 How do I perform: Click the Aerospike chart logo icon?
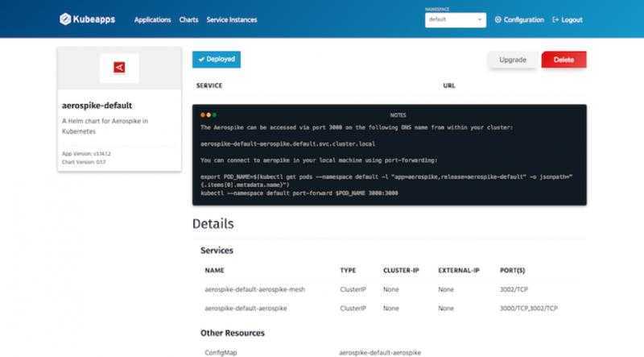tap(119, 68)
